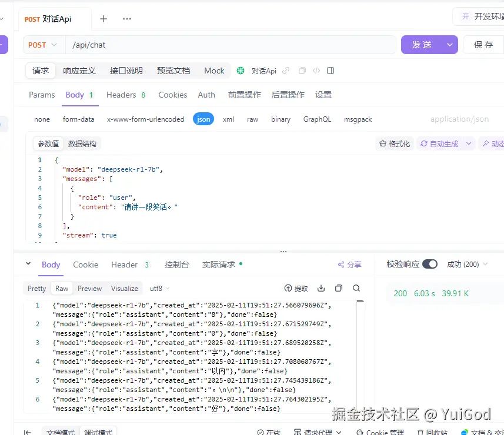Open the 前置操作 tab

pyautogui.click(x=244, y=95)
